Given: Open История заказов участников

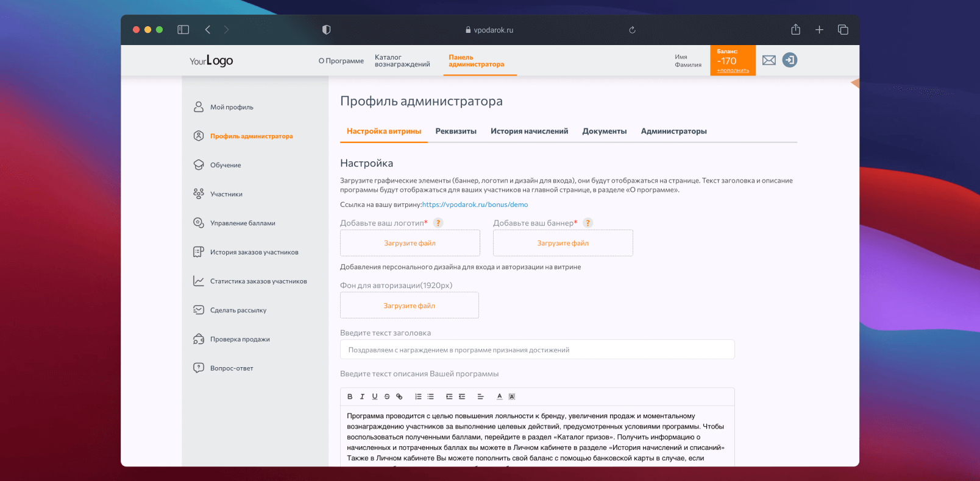Looking at the screenshot, I should click(254, 252).
